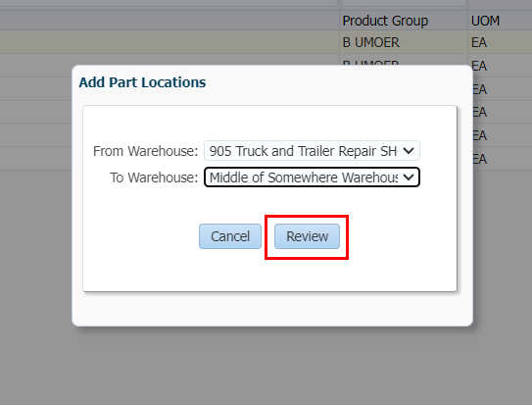Image resolution: width=532 pixels, height=405 pixels.
Task: Select the EA cell in the fourth row
Action: pyautogui.click(x=480, y=112)
